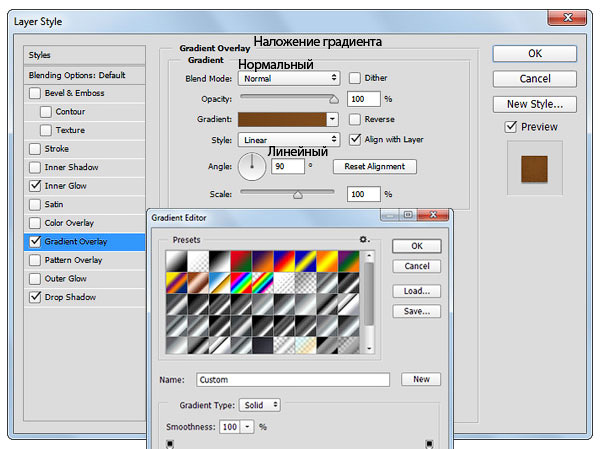Toggle the Reverse checkbox
Screen dimensions: 600x449
[355, 119]
